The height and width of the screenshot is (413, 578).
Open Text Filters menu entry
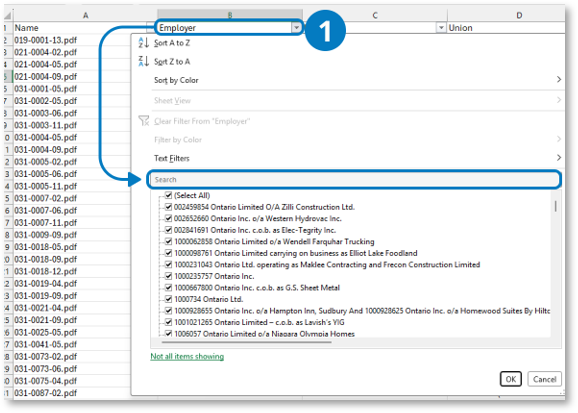172,158
